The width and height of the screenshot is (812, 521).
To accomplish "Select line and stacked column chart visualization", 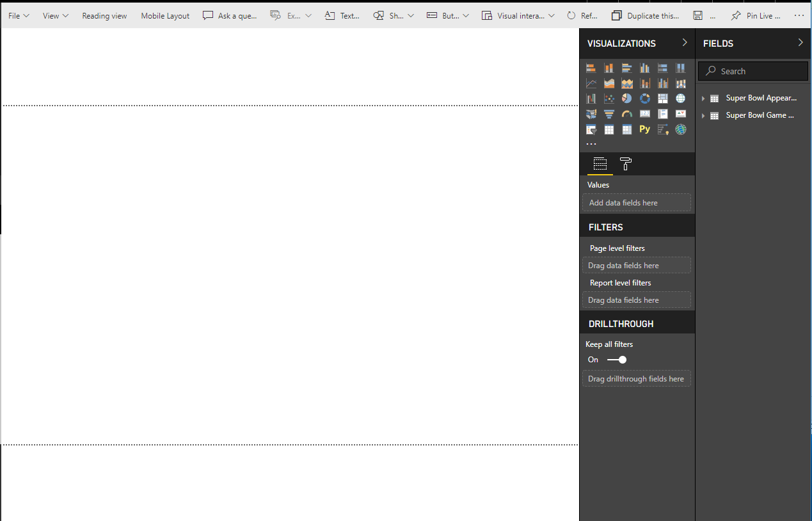I will (x=645, y=83).
